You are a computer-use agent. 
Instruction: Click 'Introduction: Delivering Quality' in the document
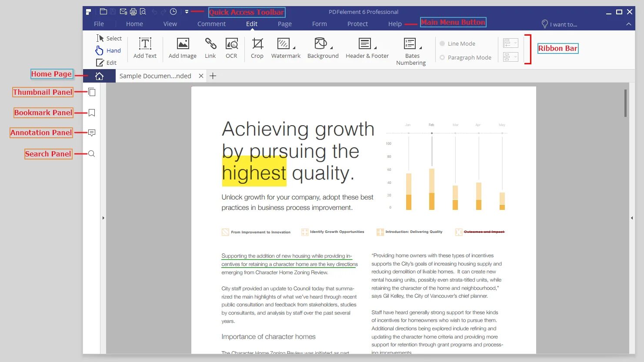click(414, 232)
